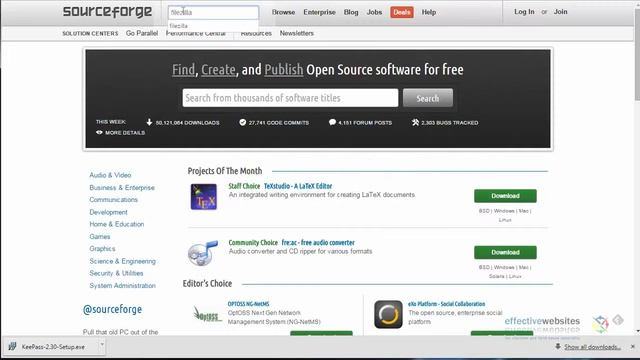Click the Join link
Viewport: 640px width, 360px height.
pyautogui.click(x=560, y=12)
